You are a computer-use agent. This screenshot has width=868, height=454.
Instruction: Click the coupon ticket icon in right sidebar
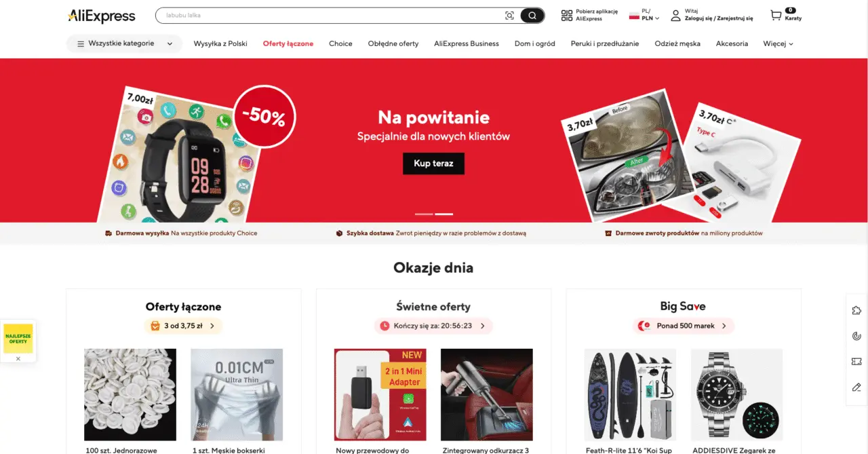coord(856,362)
